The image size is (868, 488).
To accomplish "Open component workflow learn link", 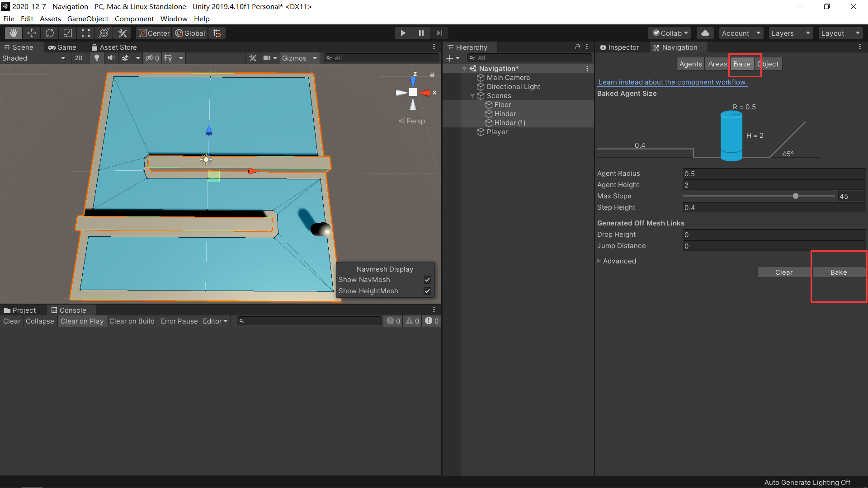I will (x=672, y=82).
